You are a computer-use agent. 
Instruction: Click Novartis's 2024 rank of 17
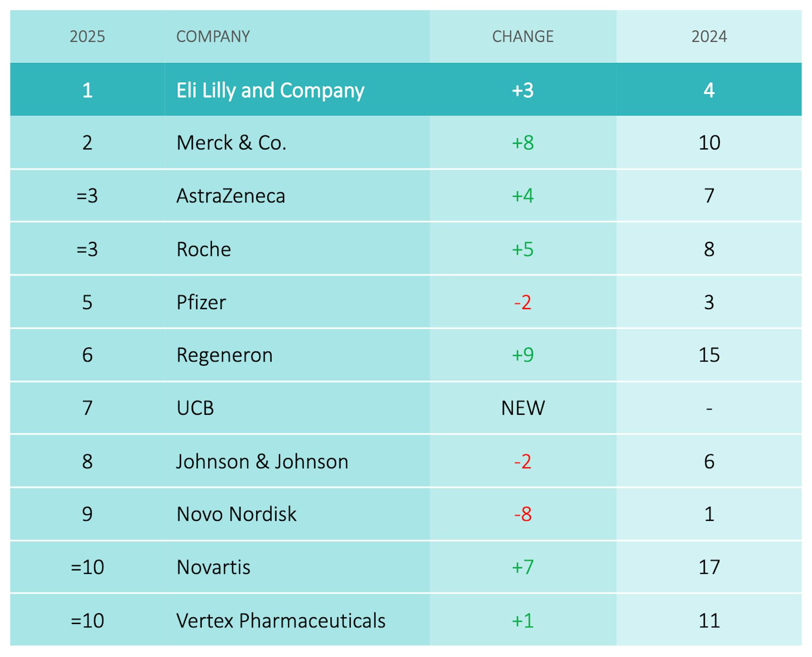coord(709,567)
